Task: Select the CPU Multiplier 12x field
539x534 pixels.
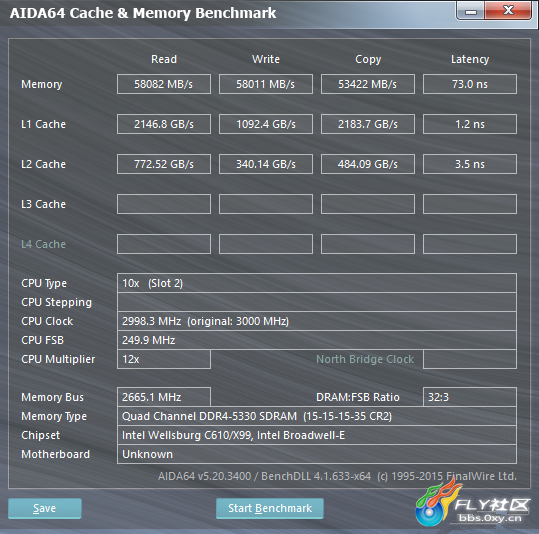Action: (164, 359)
